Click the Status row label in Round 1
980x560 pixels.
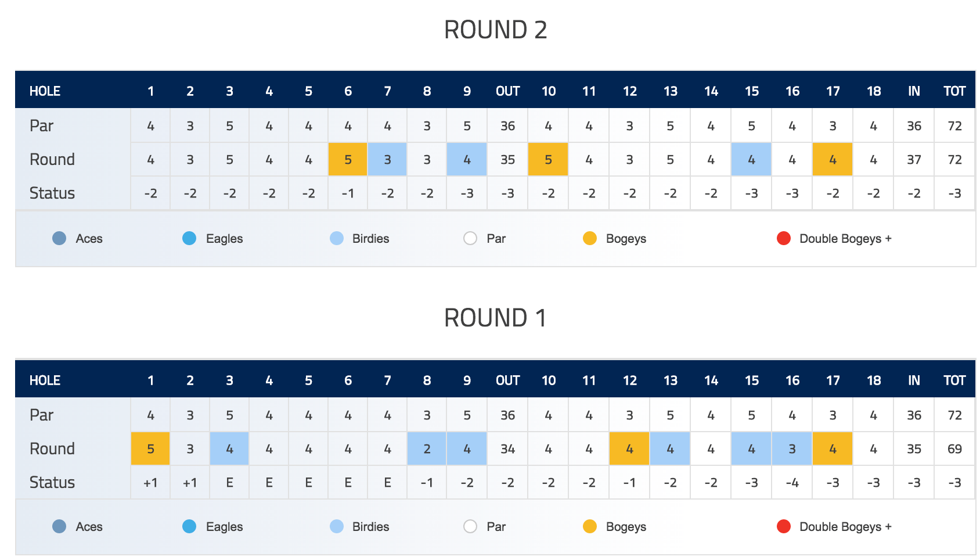click(x=52, y=482)
